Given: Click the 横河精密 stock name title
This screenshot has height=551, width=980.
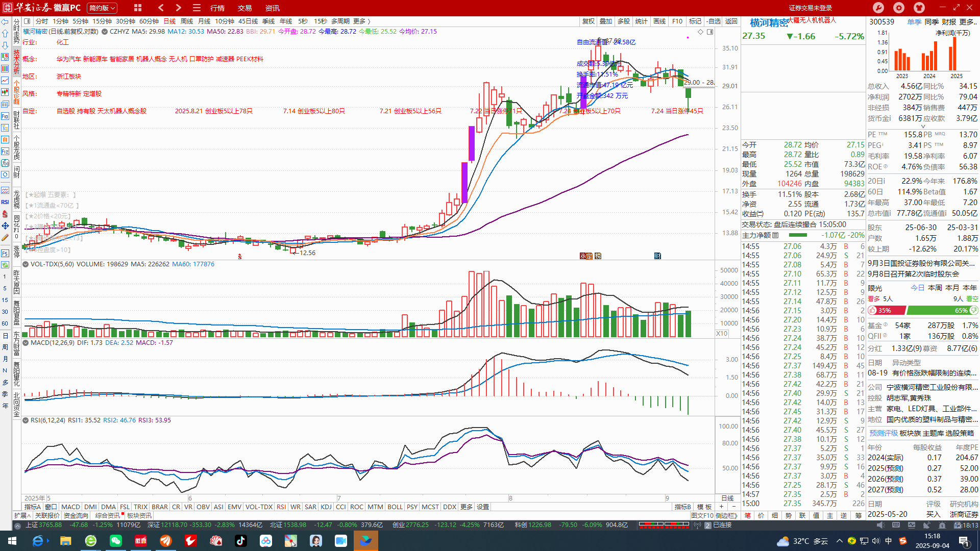Looking at the screenshot, I should tap(768, 23).
